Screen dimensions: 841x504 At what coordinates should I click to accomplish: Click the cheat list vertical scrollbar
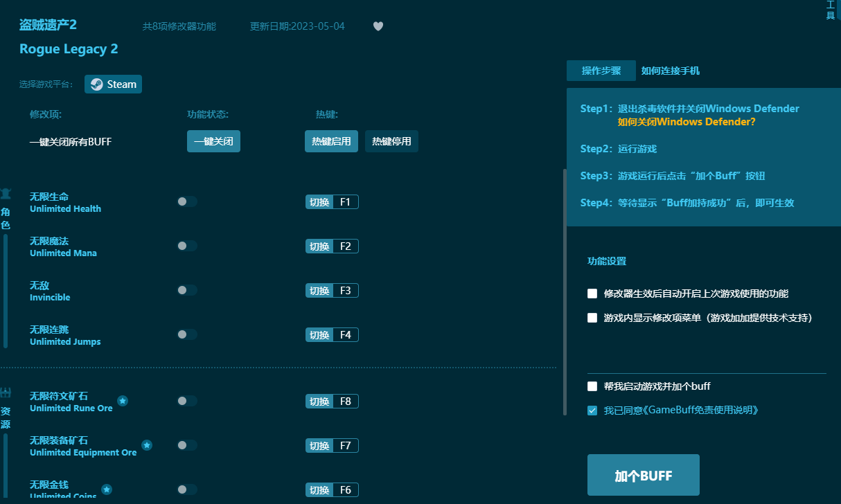pyautogui.click(x=565, y=291)
